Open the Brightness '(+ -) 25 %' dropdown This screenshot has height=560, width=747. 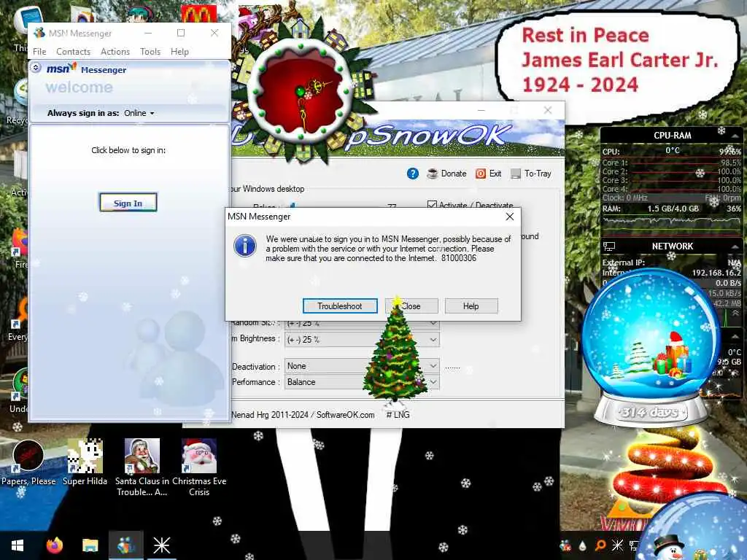click(x=362, y=340)
